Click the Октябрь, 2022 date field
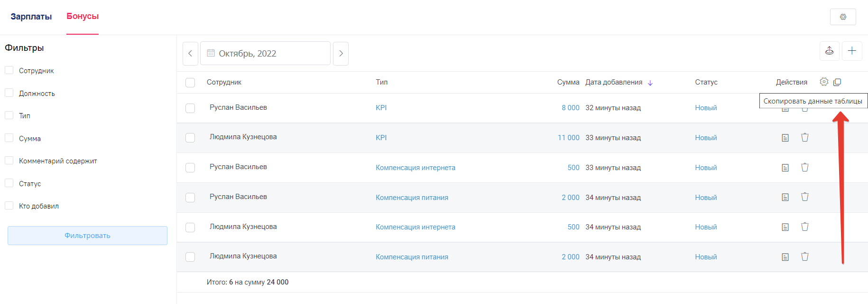This screenshot has width=868, height=304. click(x=265, y=54)
